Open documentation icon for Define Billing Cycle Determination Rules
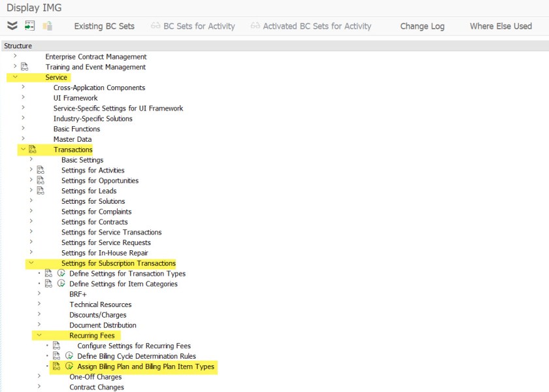 point(56,356)
